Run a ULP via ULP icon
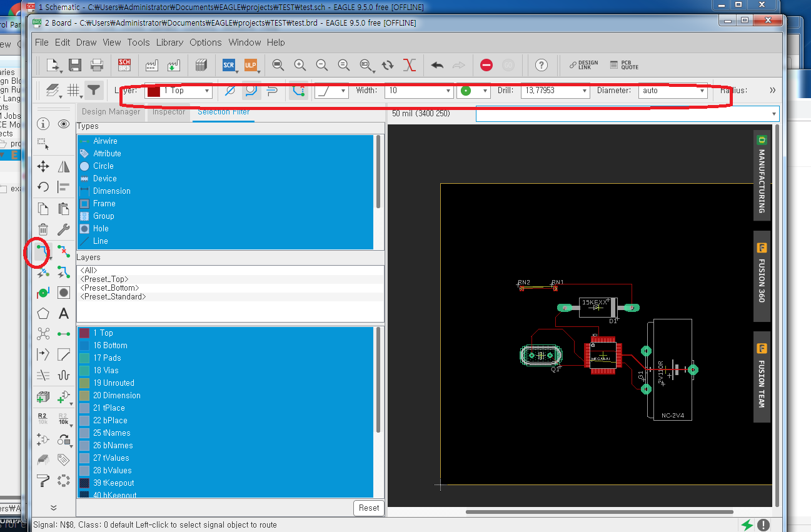The width and height of the screenshot is (811, 532). 250,65
